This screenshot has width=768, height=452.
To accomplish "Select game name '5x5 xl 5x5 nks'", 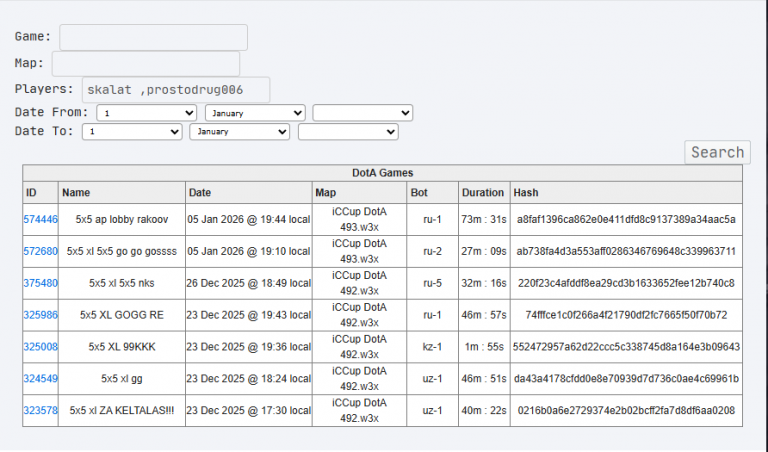I will point(122,283).
